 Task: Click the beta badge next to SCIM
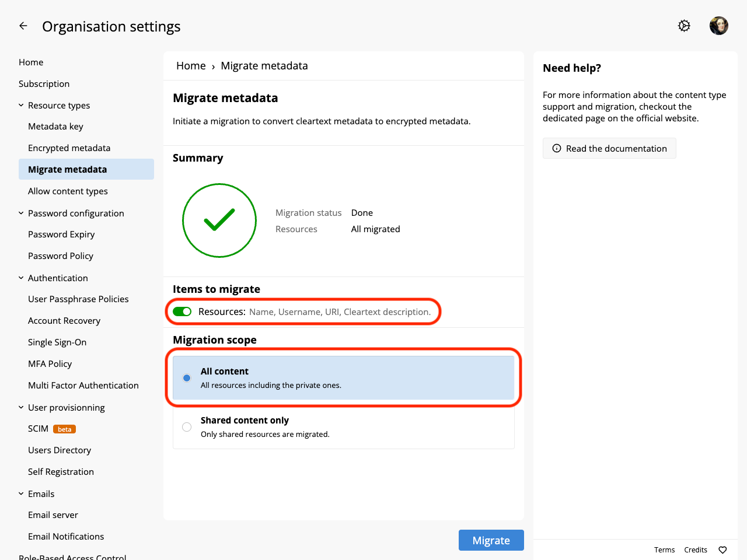coord(64,429)
